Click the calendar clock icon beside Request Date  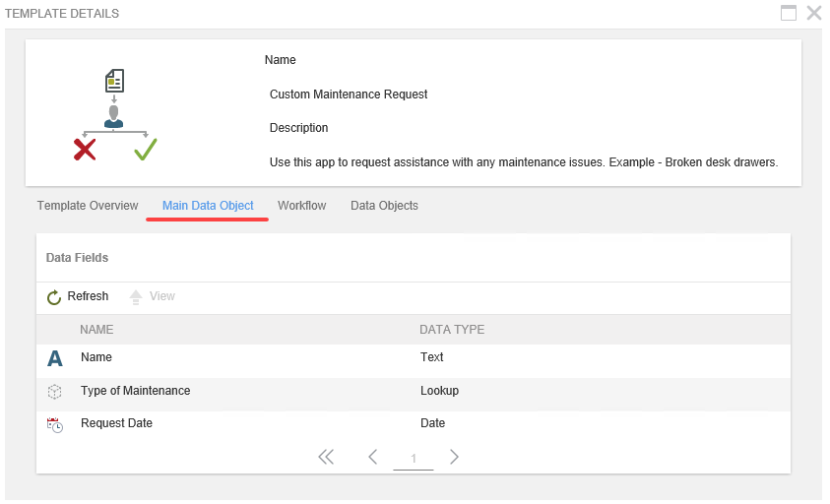(55, 424)
